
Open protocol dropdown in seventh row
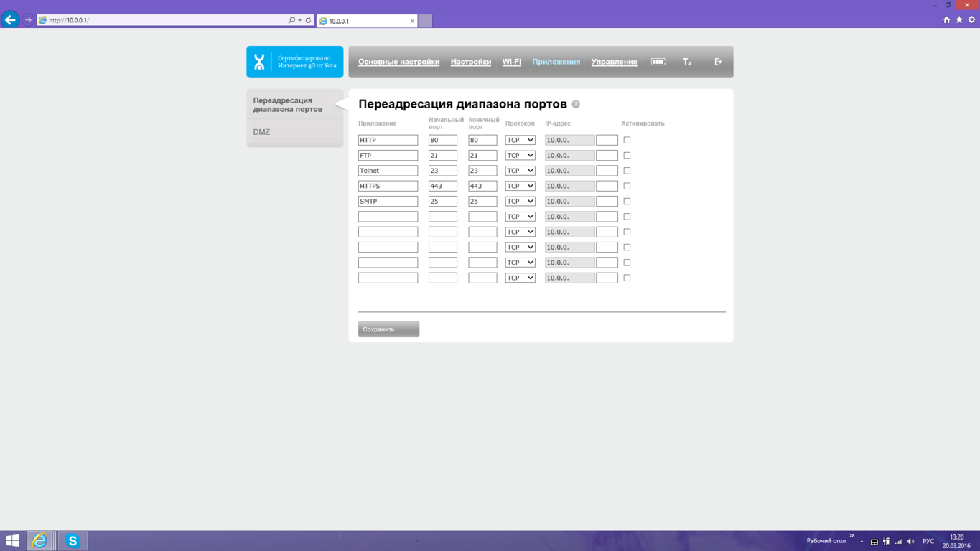point(520,232)
